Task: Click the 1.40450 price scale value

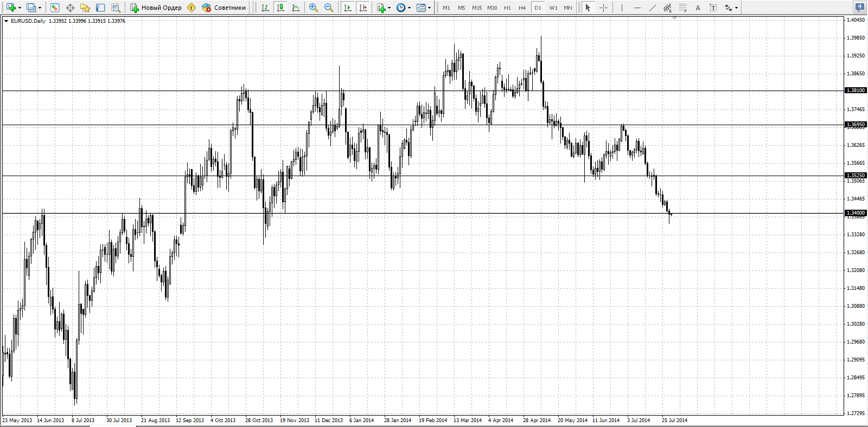Action: coord(856,20)
